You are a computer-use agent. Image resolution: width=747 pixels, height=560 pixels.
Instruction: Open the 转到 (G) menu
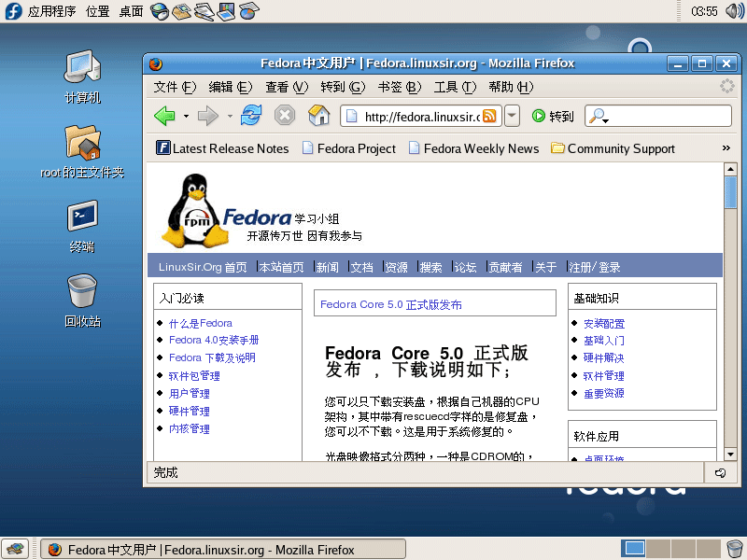pos(343,87)
